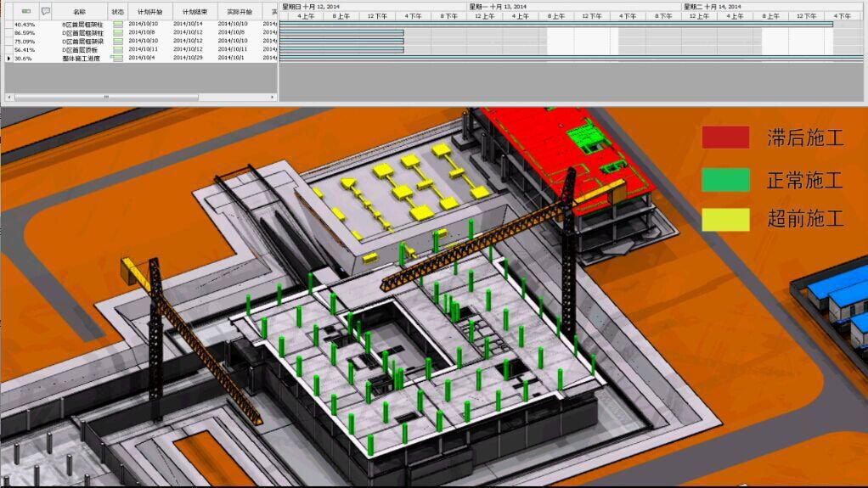Click status icon of D区首层框架梁 row
The width and height of the screenshot is (868, 488).
118,41
